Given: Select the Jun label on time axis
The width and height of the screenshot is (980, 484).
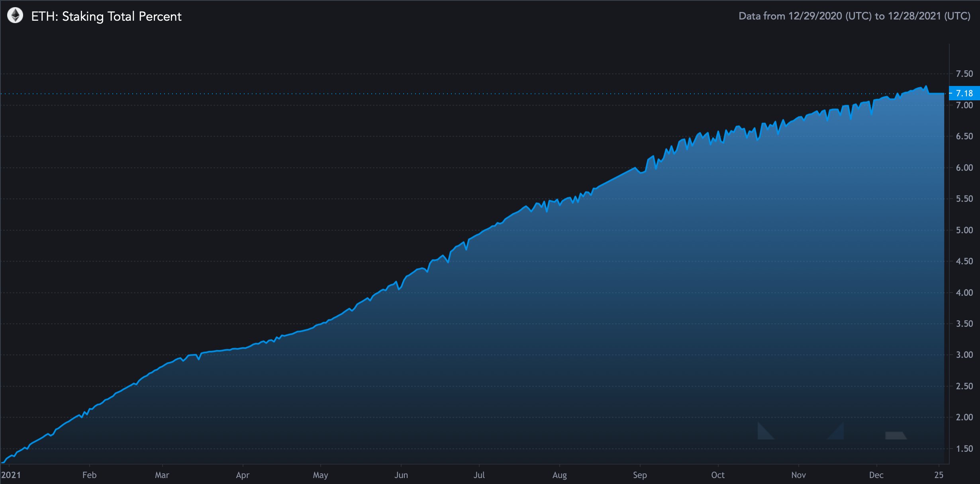Looking at the screenshot, I should click(401, 475).
